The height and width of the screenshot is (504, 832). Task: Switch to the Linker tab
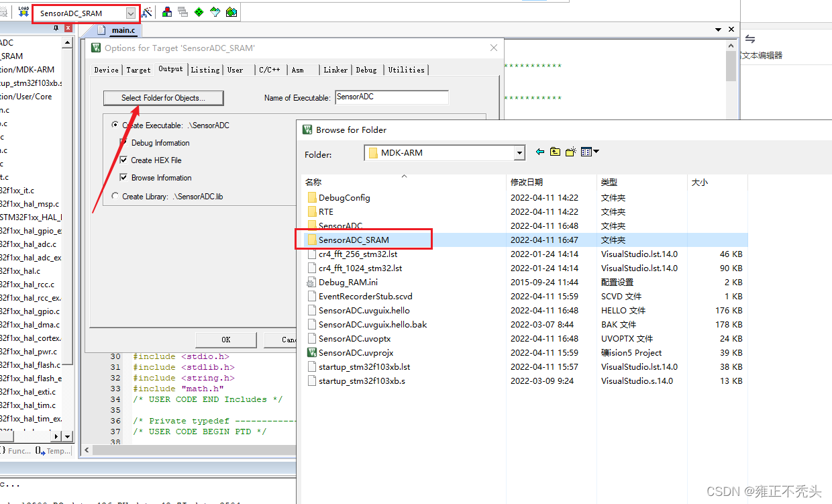335,70
